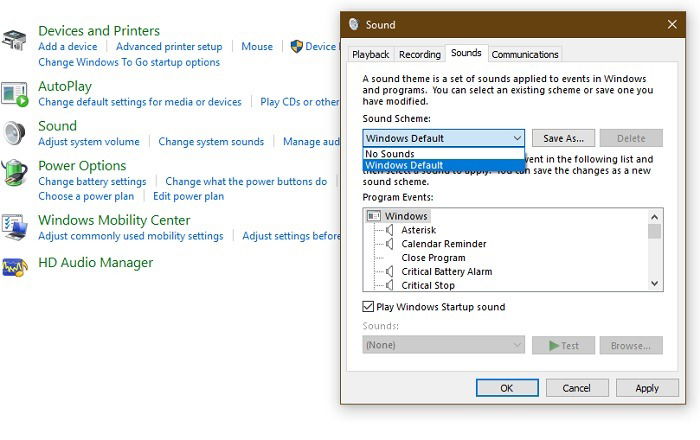Select the Close Program event
The height and width of the screenshot is (440, 700).
[433, 257]
